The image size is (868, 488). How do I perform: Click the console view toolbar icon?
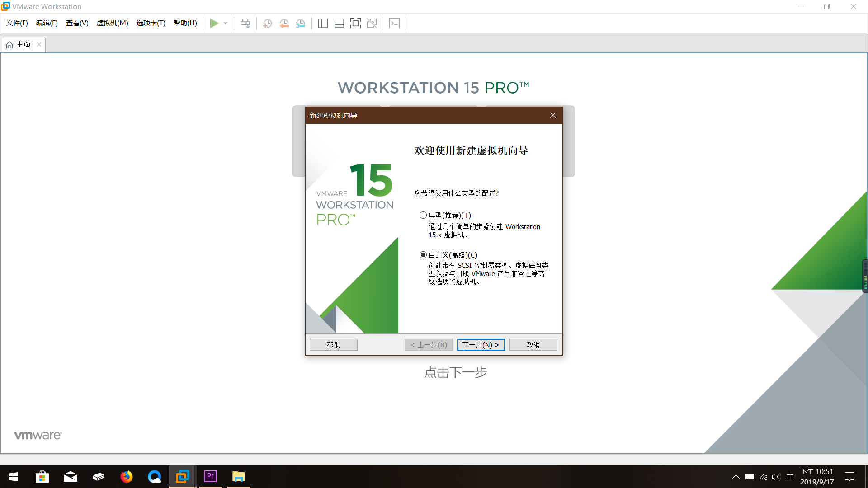click(394, 23)
